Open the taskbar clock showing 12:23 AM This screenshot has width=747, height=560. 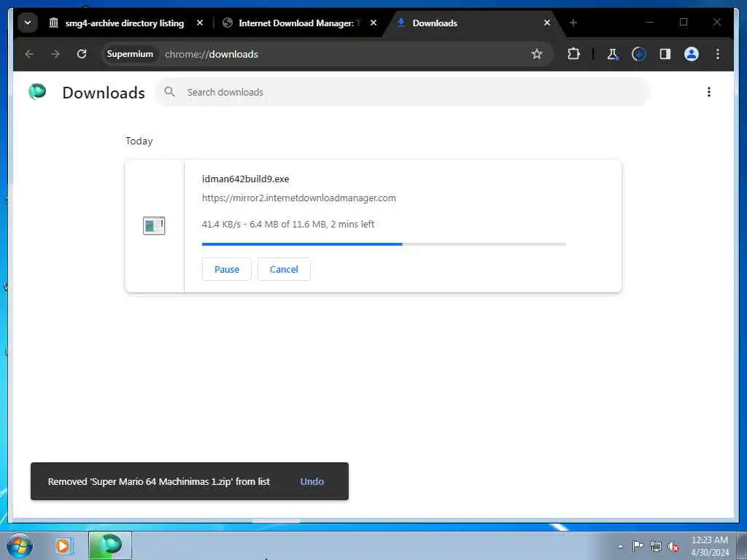tap(710, 545)
